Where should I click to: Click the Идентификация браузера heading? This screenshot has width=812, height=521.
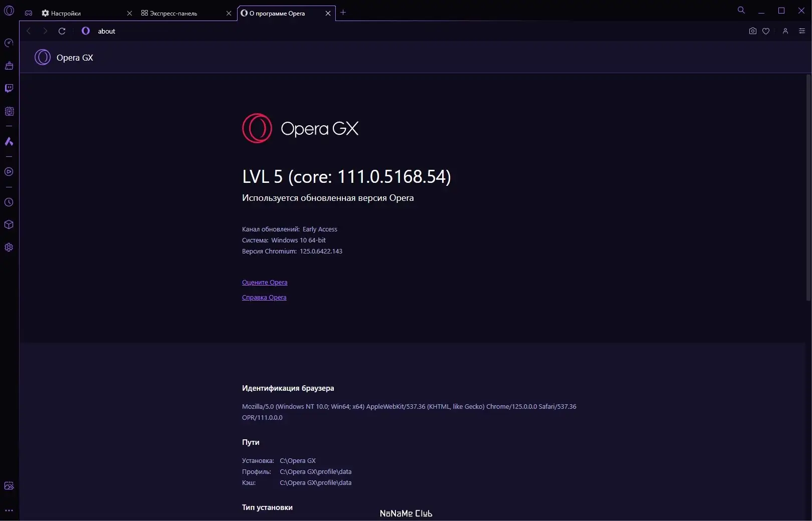pos(288,388)
